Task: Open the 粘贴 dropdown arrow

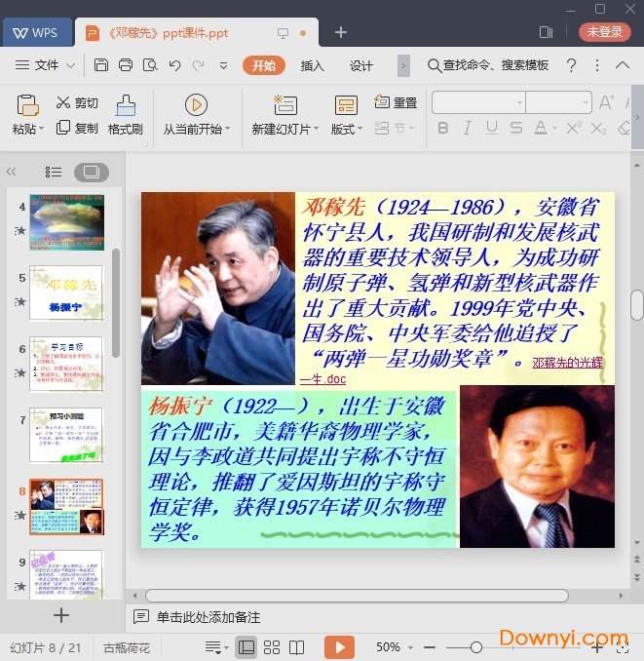Action: tap(41, 129)
